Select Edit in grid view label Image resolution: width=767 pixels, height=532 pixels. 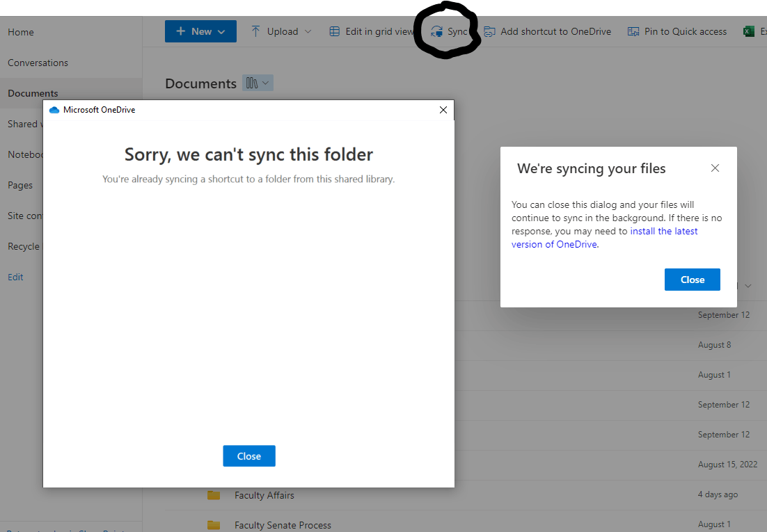379,31
